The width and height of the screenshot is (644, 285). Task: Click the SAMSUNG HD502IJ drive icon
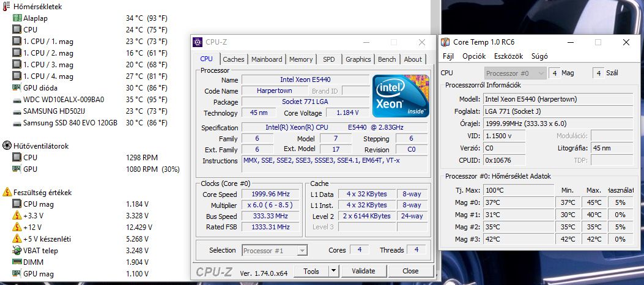click(17, 111)
